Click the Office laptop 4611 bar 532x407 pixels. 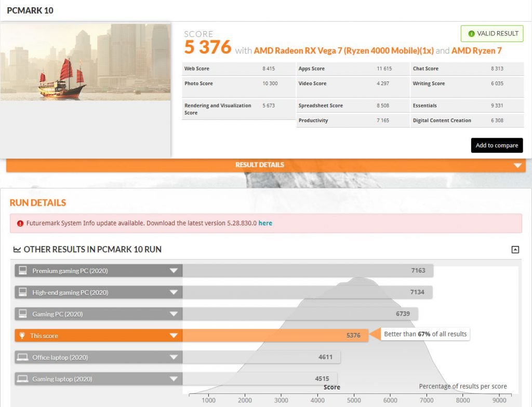[261, 357]
